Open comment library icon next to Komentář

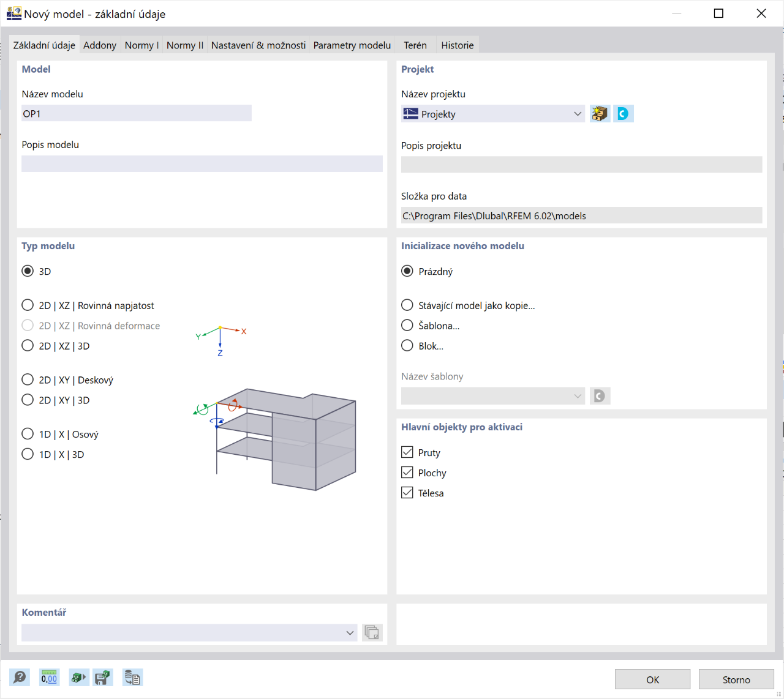pyautogui.click(x=372, y=632)
